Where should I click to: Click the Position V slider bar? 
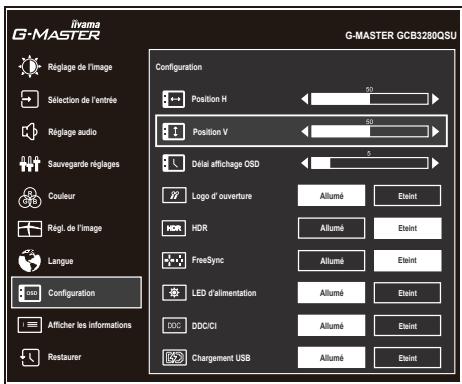click(370, 131)
